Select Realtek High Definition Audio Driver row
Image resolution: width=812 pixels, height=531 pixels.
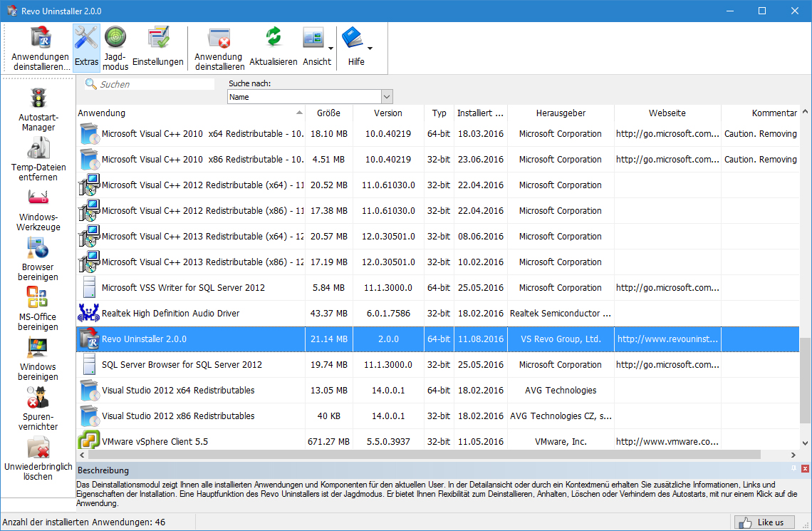(x=437, y=313)
